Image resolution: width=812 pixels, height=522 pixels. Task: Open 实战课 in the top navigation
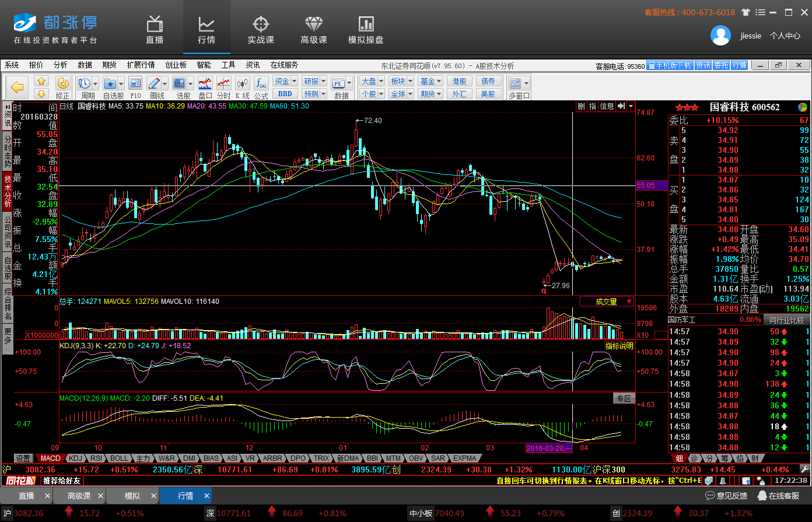click(x=260, y=30)
